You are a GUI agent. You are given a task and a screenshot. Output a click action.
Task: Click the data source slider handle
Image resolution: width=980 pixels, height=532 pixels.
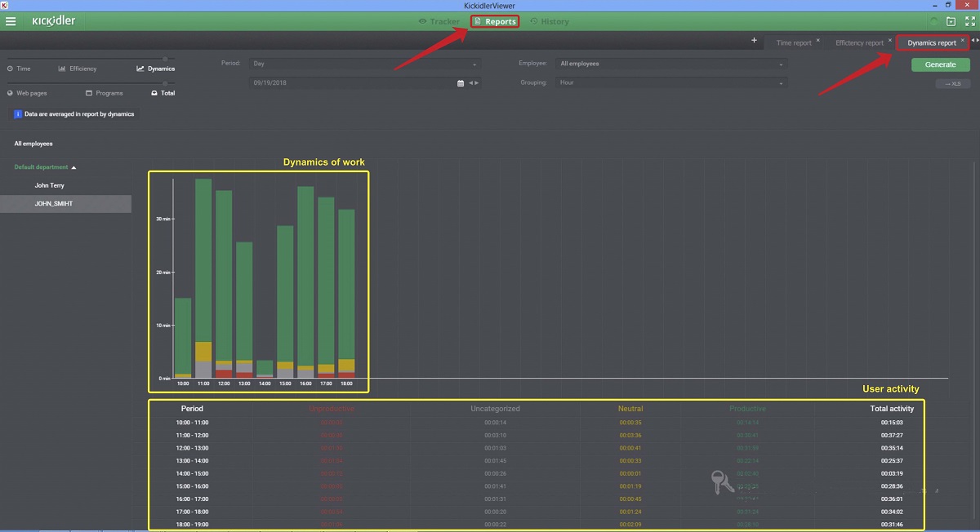tap(166, 83)
